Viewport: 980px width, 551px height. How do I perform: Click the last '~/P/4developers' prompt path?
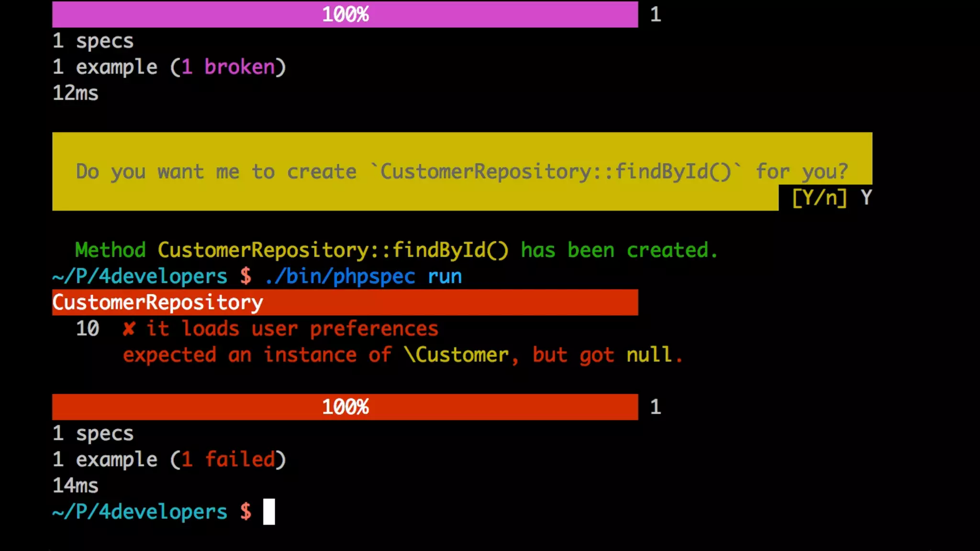140,512
